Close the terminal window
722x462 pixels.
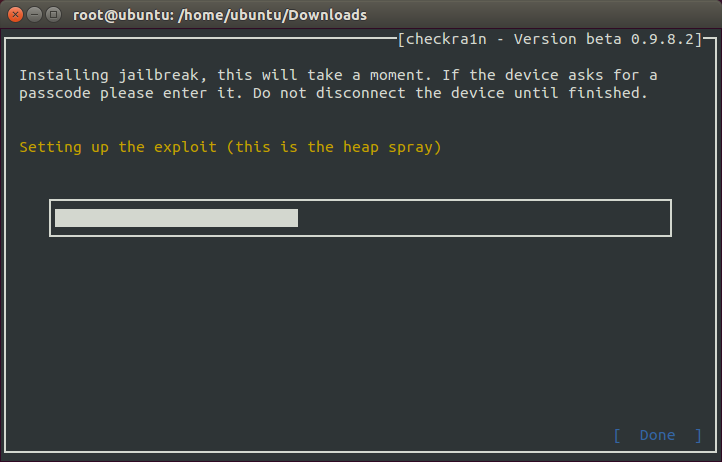(x=15, y=15)
